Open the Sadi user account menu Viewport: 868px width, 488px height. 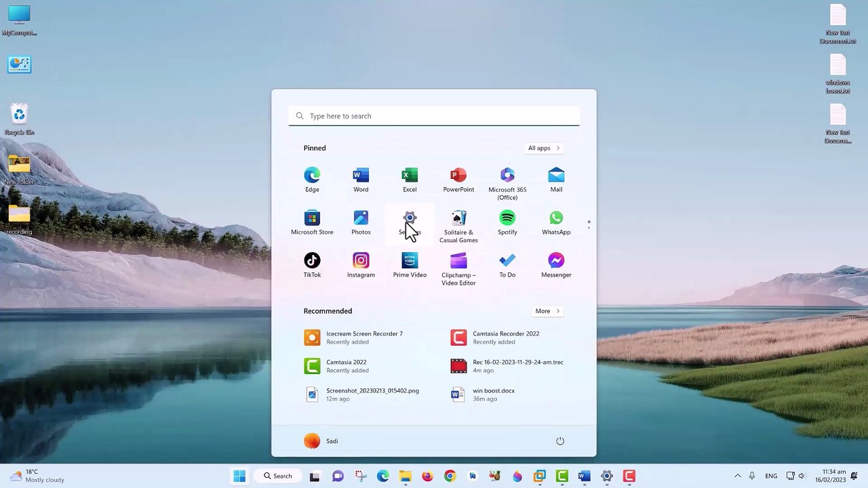(321, 441)
